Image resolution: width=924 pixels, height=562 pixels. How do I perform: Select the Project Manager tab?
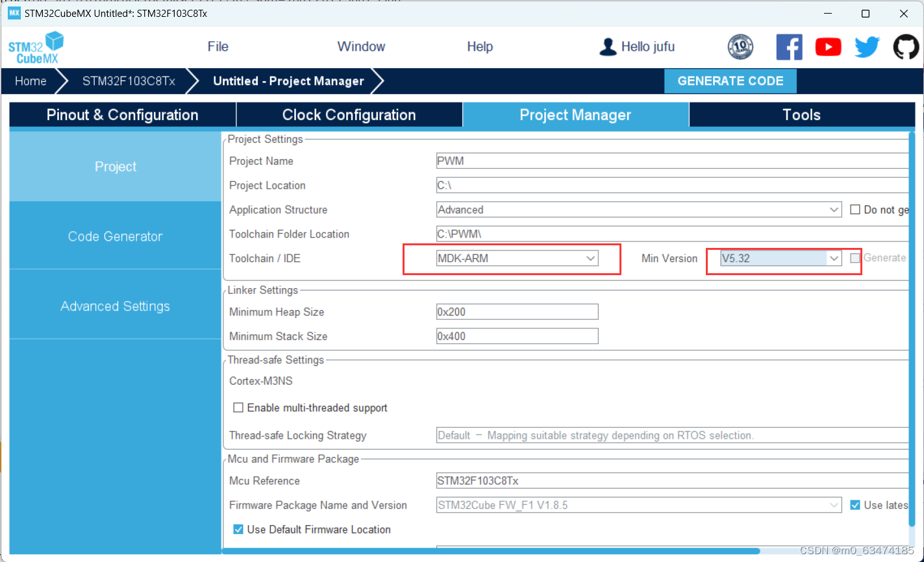[575, 115]
